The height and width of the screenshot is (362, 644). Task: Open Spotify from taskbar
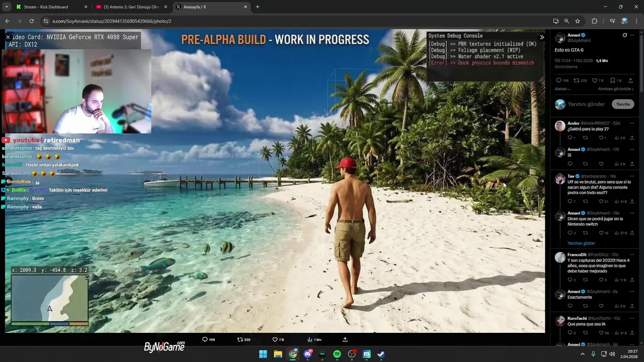tap(337, 354)
